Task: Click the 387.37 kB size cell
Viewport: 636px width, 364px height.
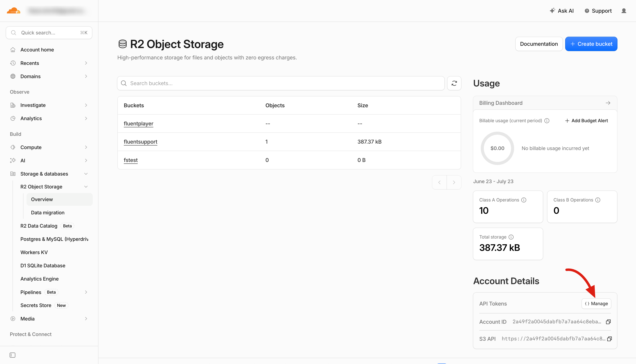Action: pos(369,142)
